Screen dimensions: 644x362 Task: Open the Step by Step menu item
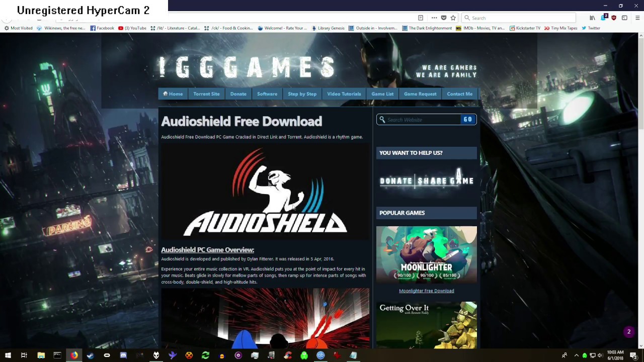[x=302, y=94]
